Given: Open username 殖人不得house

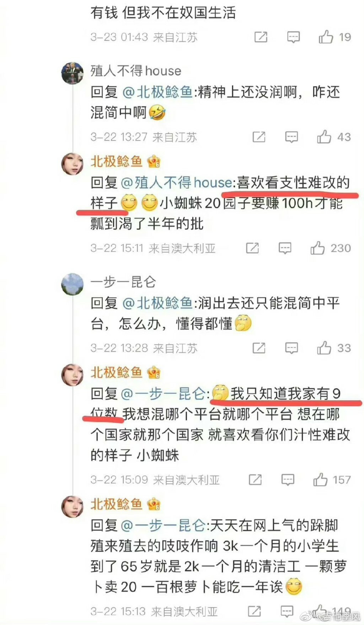Looking at the screenshot, I should click(136, 71).
